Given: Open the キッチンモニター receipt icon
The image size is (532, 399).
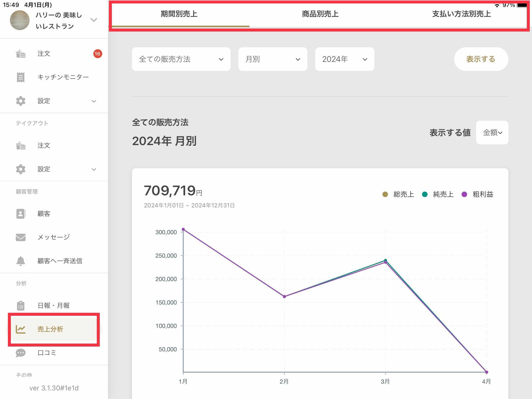Looking at the screenshot, I should click(x=21, y=77).
